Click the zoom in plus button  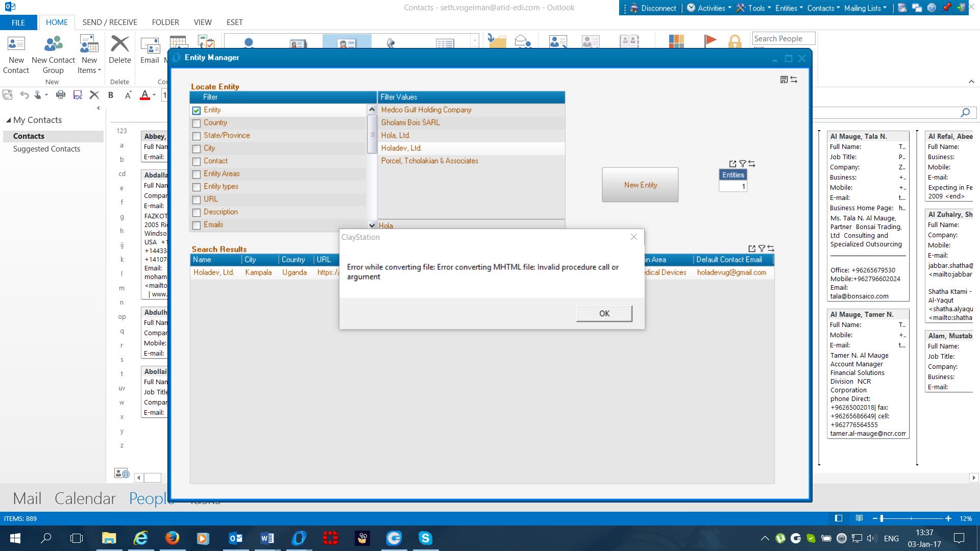pos(948,518)
